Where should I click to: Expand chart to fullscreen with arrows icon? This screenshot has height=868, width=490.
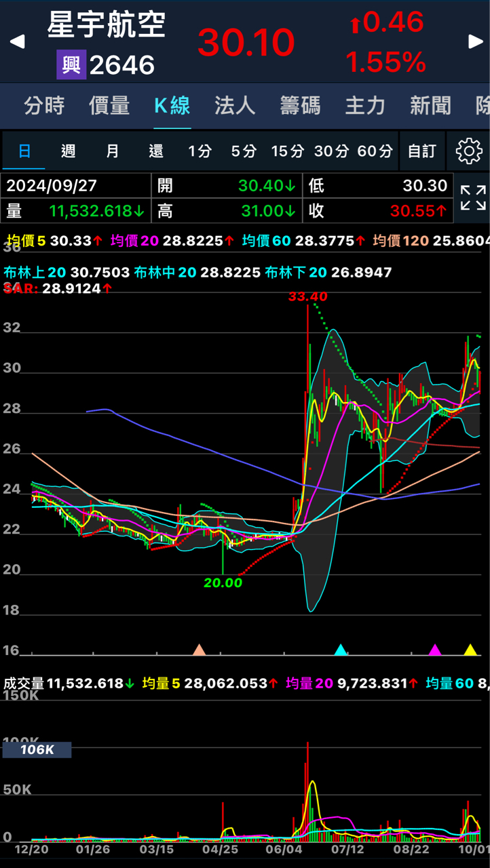472,198
